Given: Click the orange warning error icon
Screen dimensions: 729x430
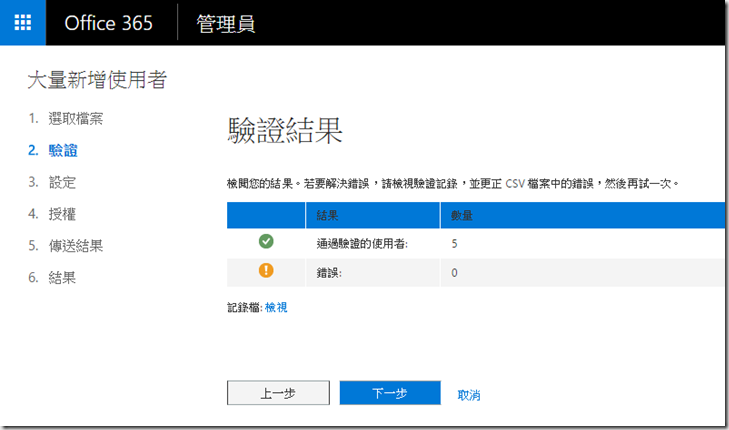Looking at the screenshot, I should (x=266, y=272).
